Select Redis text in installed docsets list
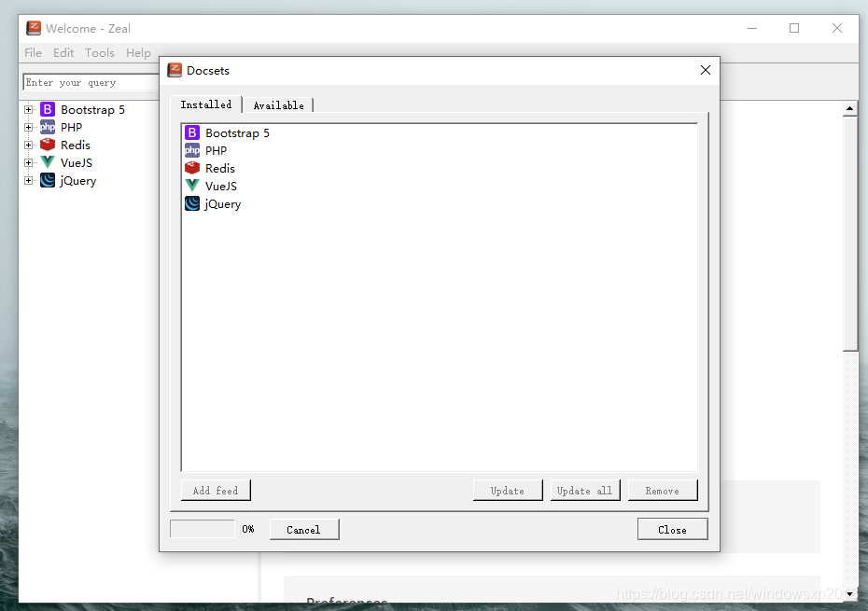Image resolution: width=868 pixels, height=611 pixels. pos(219,168)
